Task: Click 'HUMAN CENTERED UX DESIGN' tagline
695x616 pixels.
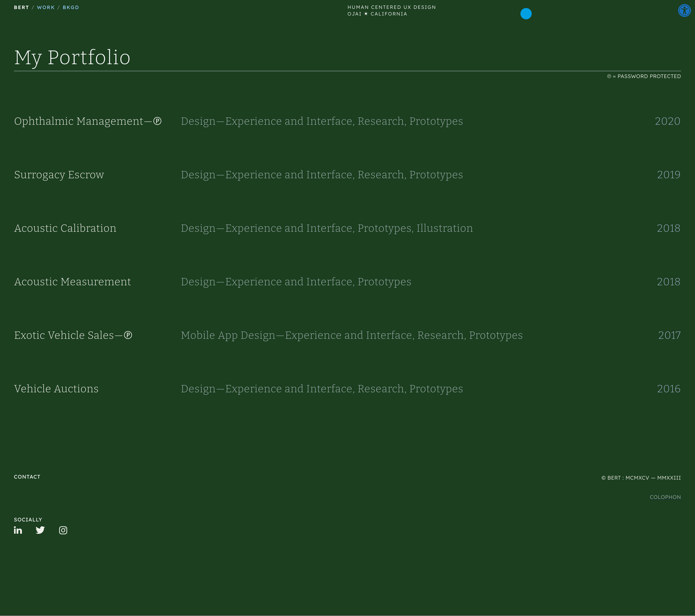Action: pos(391,7)
